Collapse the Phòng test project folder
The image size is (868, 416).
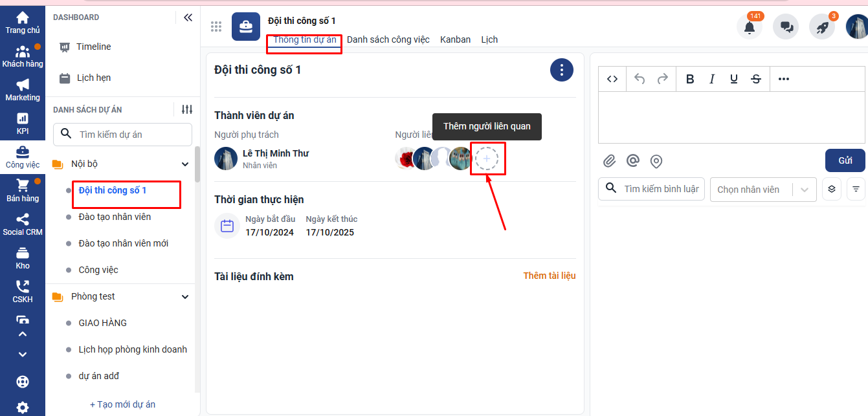(x=185, y=297)
